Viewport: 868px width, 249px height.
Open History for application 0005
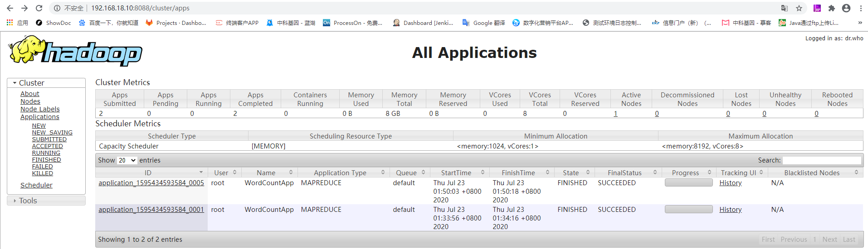tap(731, 183)
